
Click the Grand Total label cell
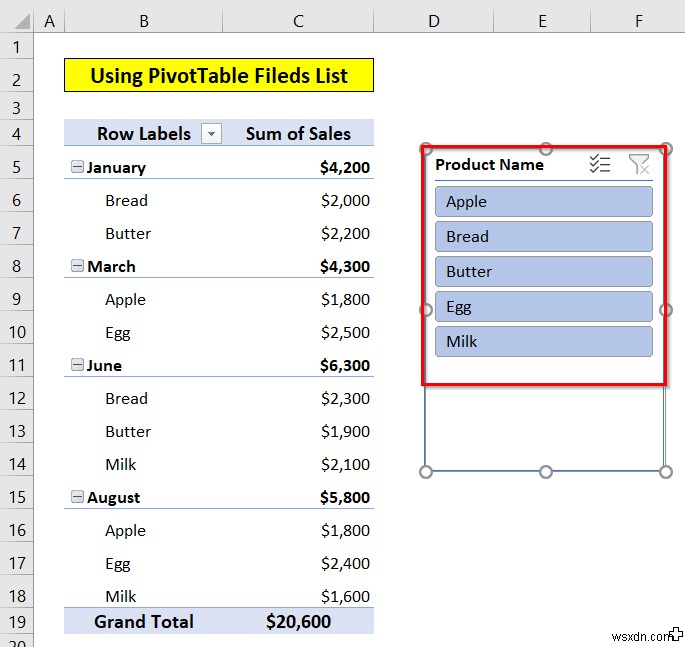click(x=143, y=621)
